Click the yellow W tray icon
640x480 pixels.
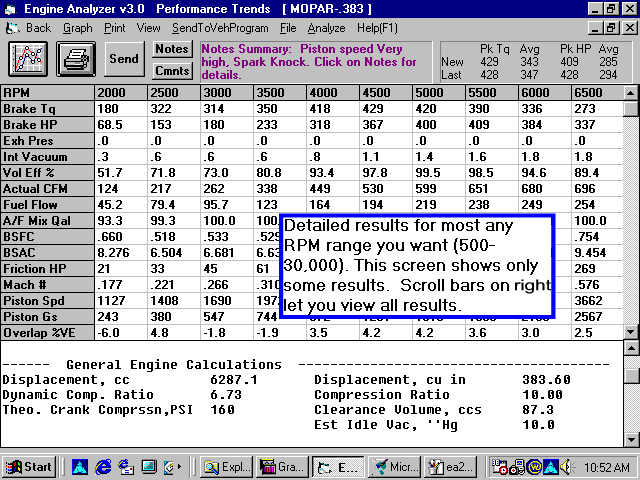[x=534, y=467]
